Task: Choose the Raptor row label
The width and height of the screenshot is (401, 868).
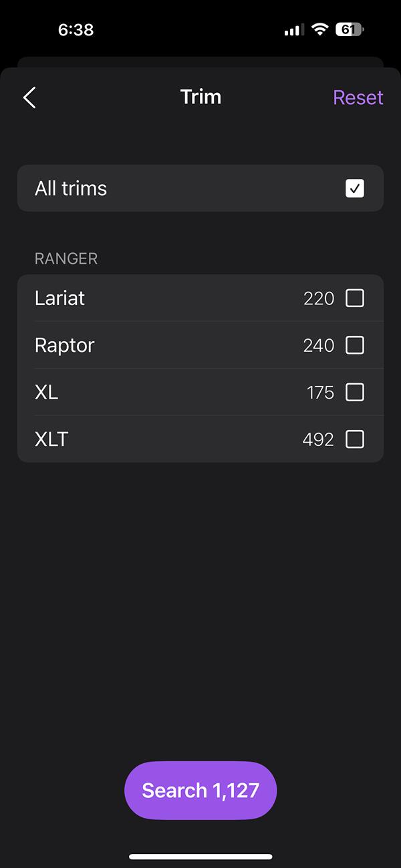Action: (65, 345)
